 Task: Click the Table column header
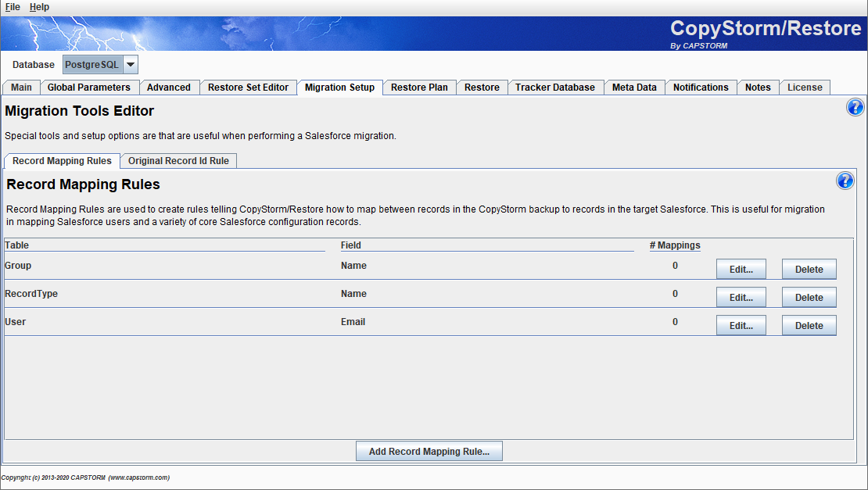click(16, 245)
